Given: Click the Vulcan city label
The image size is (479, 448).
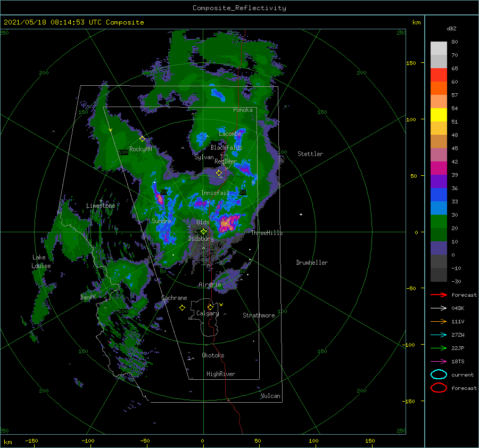Looking at the screenshot, I should pyautogui.click(x=270, y=396).
